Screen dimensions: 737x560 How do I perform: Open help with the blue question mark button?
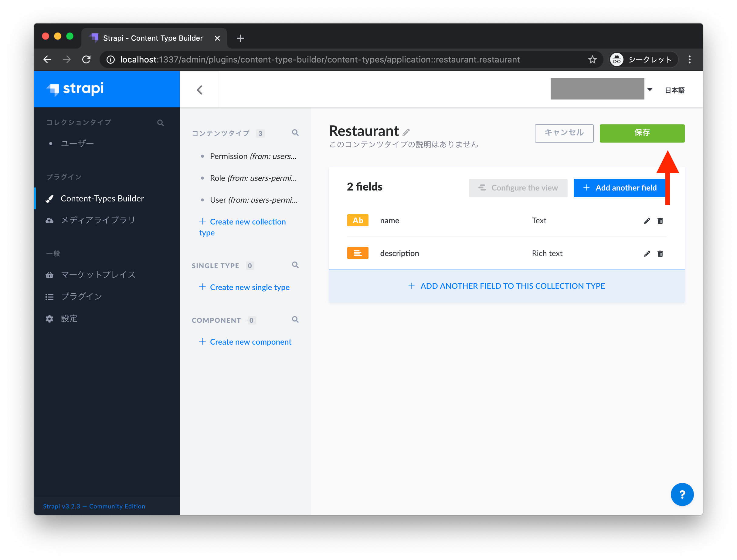tap(682, 494)
